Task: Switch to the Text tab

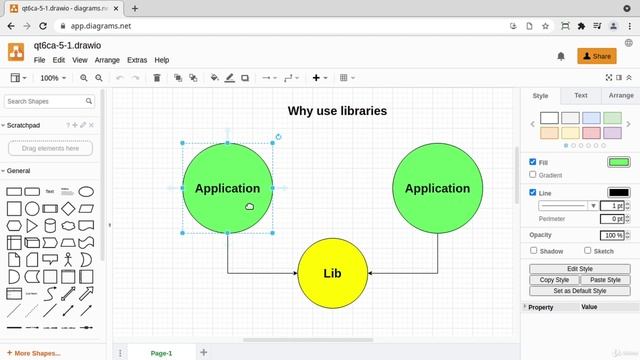Action: click(x=581, y=96)
